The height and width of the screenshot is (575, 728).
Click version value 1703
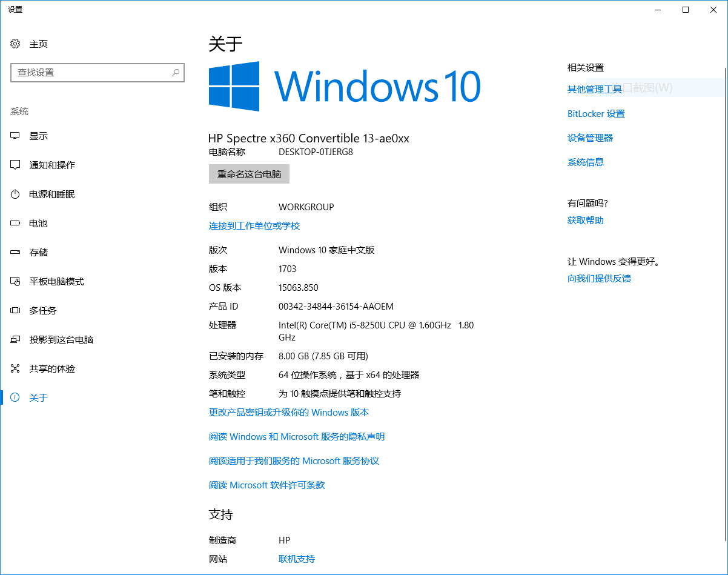coord(288,268)
